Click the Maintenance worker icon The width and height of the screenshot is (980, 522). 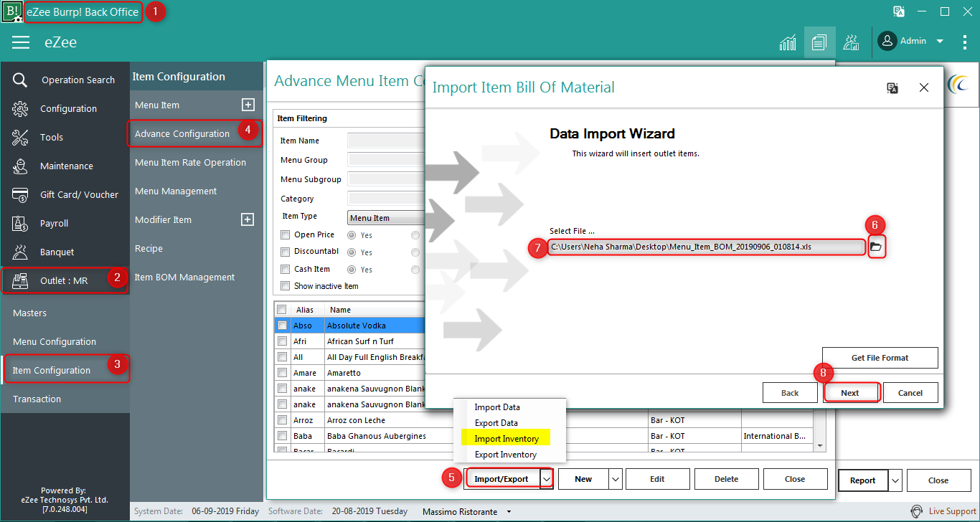[x=20, y=166]
